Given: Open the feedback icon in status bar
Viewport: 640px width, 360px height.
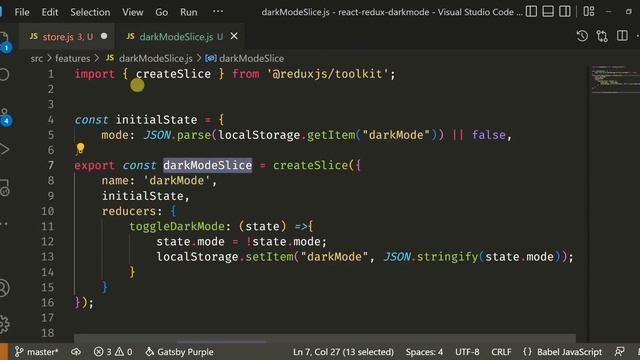Looking at the screenshot, I should pyautogui.click(x=620, y=351).
